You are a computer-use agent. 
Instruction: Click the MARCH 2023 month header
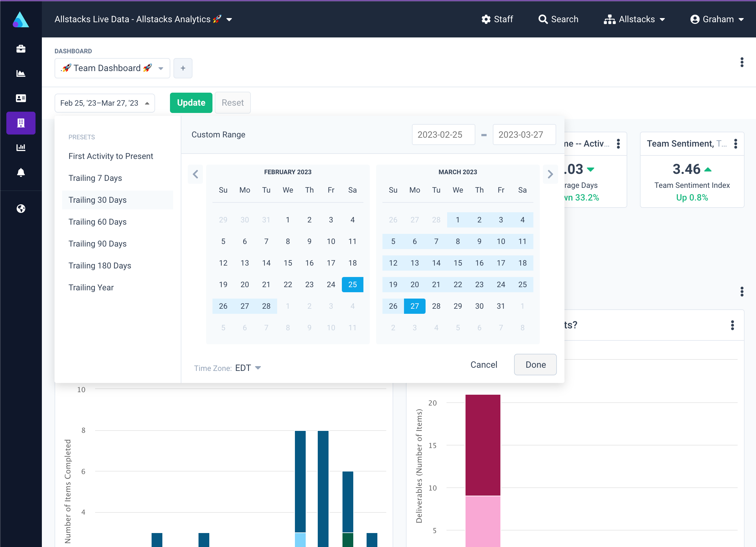click(458, 172)
